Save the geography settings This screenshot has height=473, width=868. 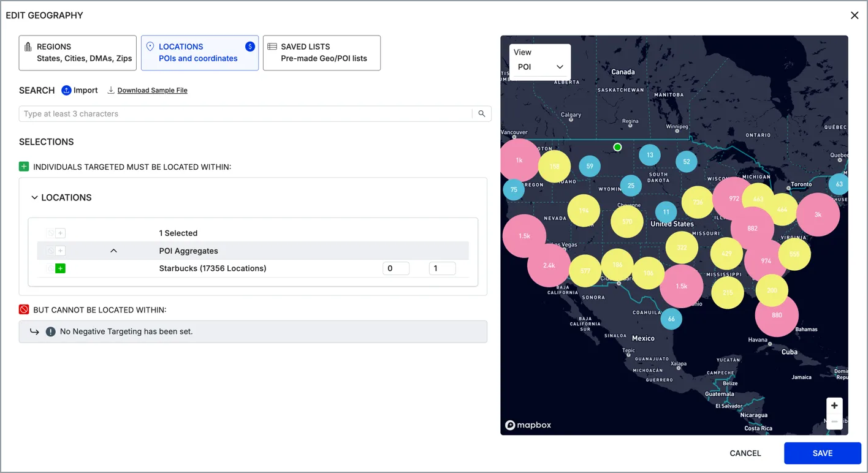(823, 453)
